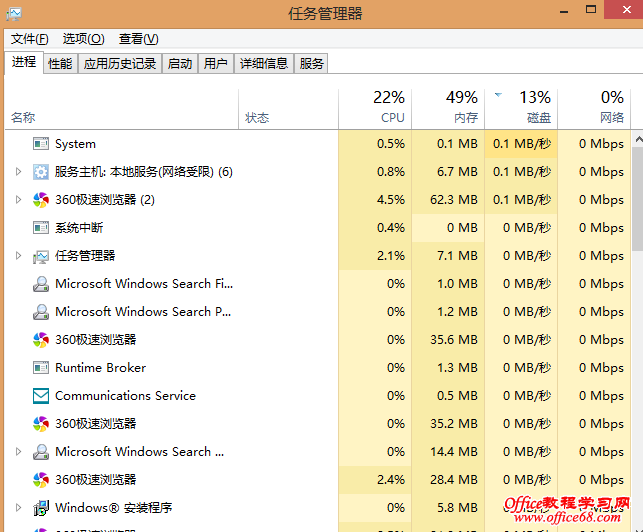643x532 pixels.
Task: Click the scrollbar up arrow
Action: coord(638,139)
